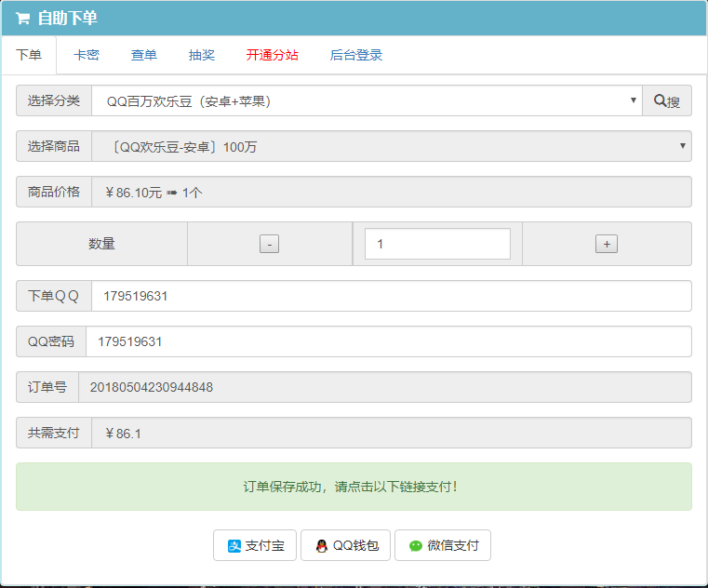The width and height of the screenshot is (708, 588).
Task: Decrease quantity with the minus button
Action: coord(269,244)
